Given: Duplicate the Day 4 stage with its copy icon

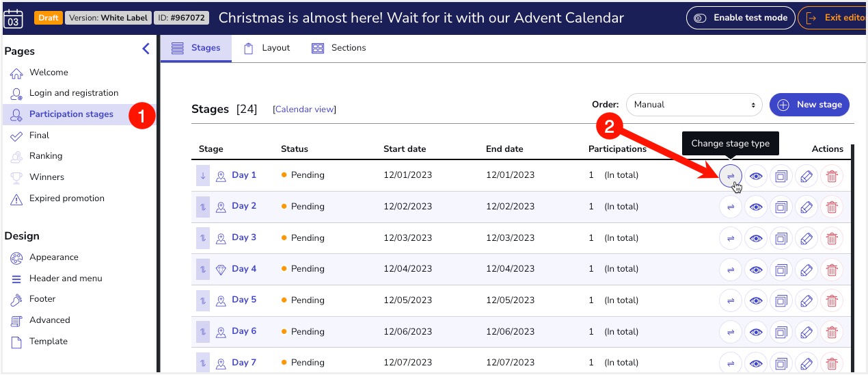Looking at the screenshot, I should [781, 270].
